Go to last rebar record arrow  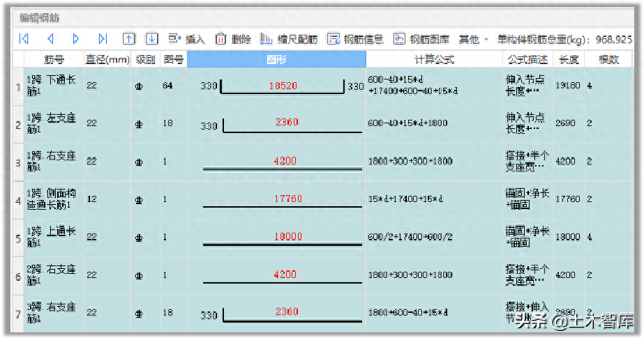(103, 39)
